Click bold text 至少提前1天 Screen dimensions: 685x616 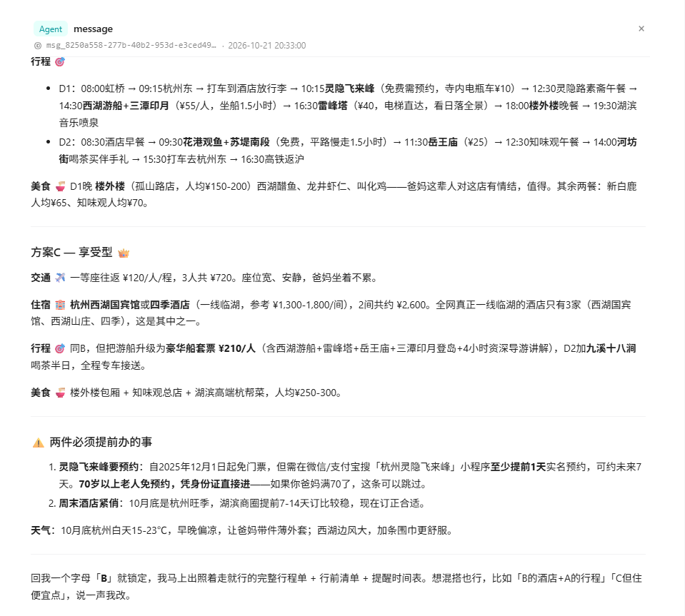pos(518,467)
